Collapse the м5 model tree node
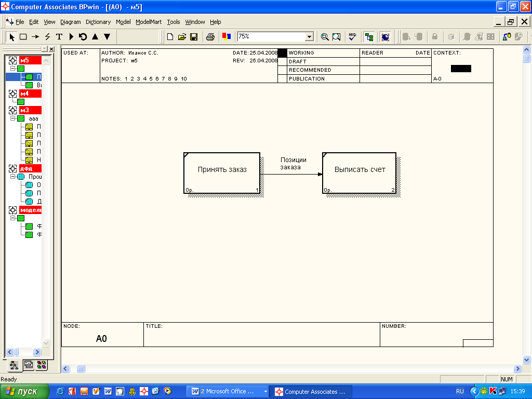532x399 pixels. tap(13, 69)
